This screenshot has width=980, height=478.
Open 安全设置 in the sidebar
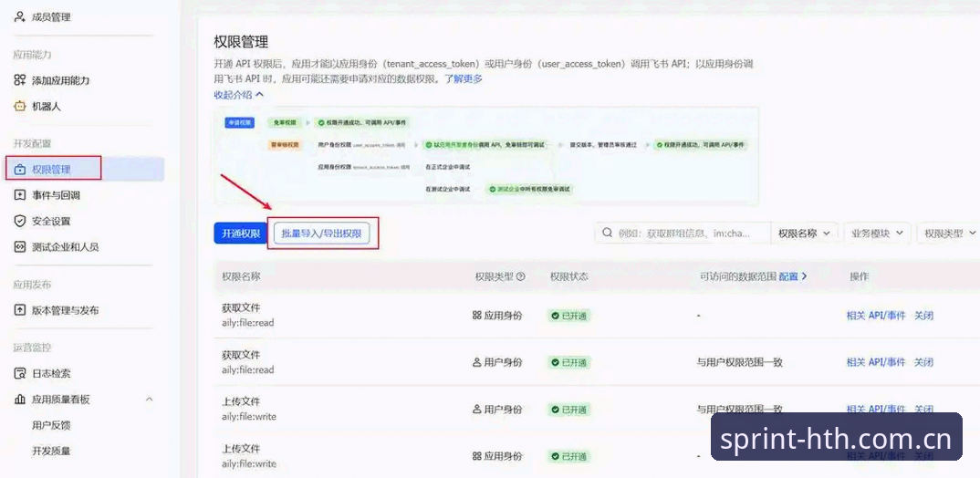51,221
